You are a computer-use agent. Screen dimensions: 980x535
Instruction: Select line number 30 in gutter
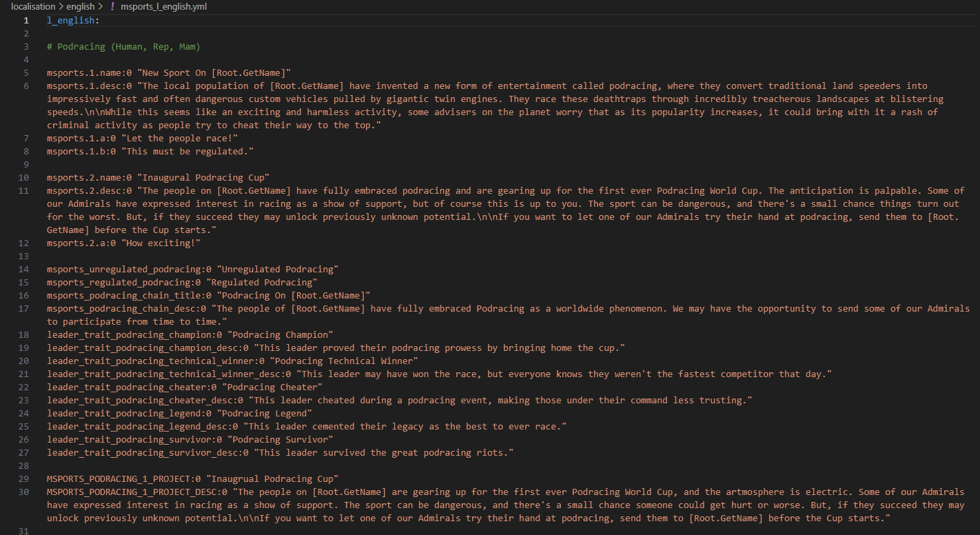pyautogui.click(x=24, y=492)
